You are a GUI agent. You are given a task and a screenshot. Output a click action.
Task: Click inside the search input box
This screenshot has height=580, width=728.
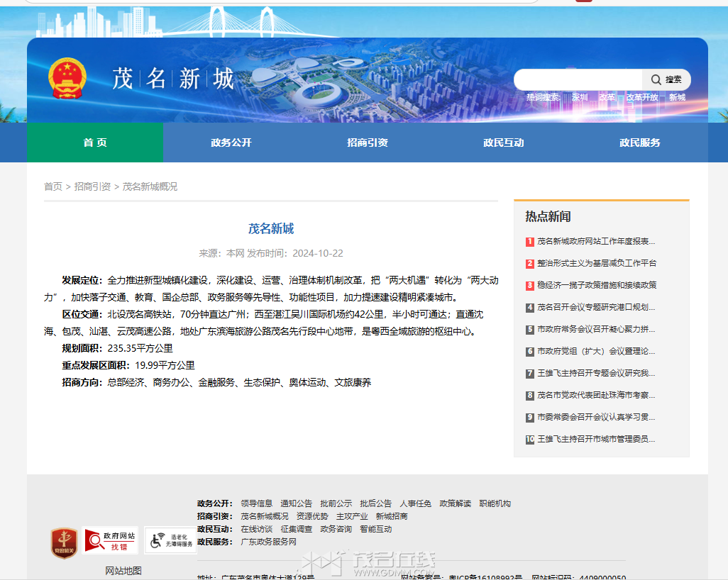coord(578,79)
